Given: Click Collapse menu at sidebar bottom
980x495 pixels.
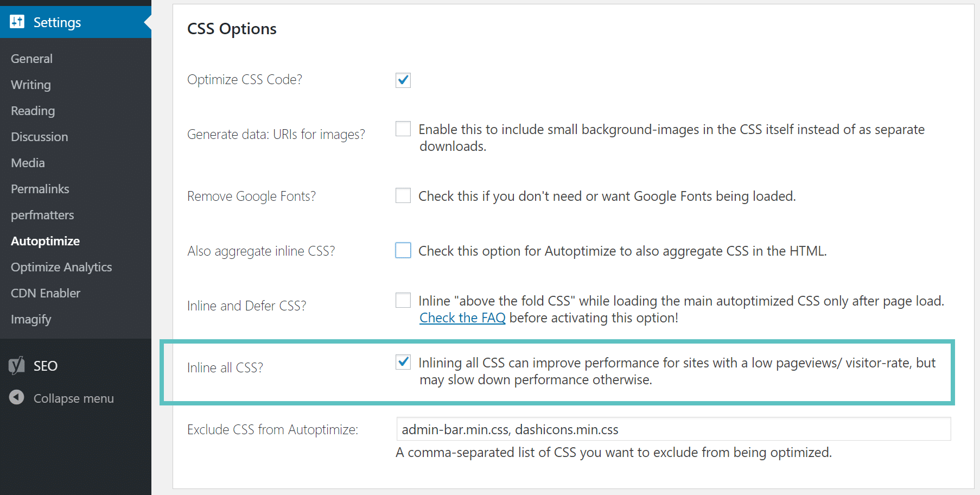Looking at the screenshot, I should [73, 398].
